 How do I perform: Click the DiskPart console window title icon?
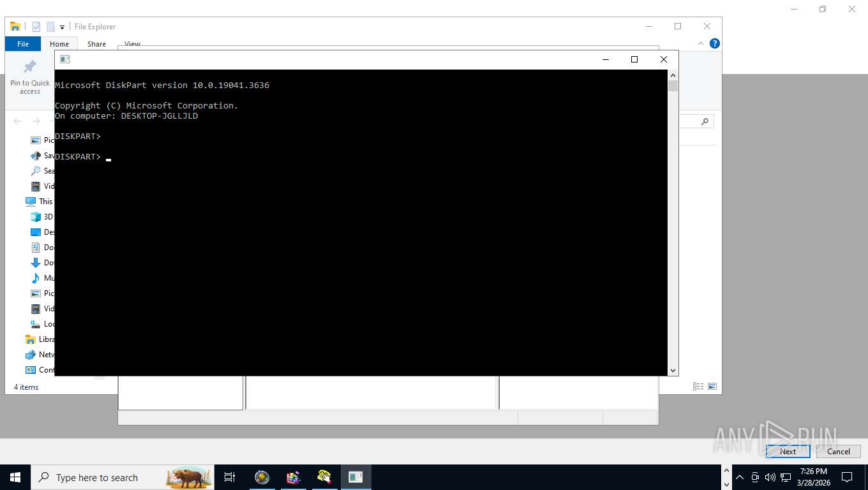pos(64,59)
